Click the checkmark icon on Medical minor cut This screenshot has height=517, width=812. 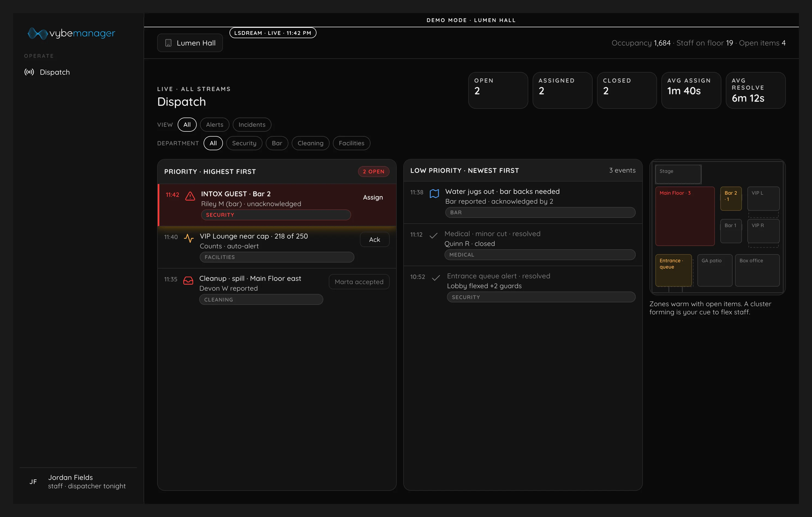(433, 236)
